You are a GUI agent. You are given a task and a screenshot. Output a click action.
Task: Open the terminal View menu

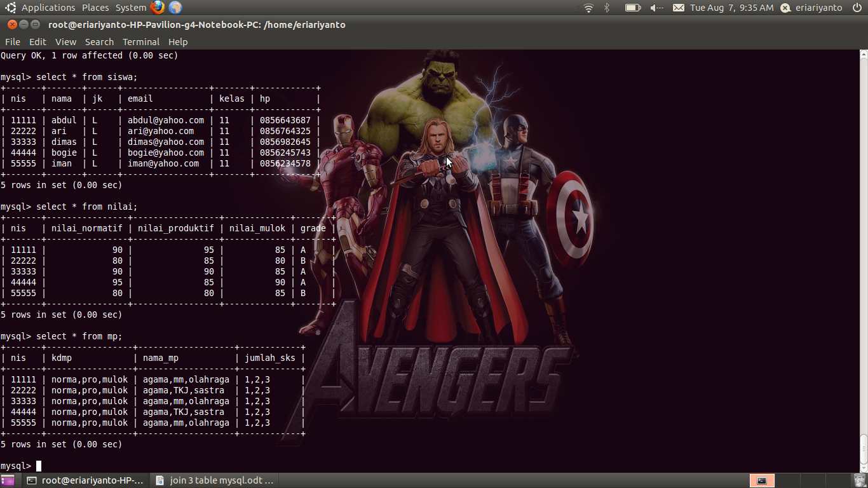click(65, 42)
